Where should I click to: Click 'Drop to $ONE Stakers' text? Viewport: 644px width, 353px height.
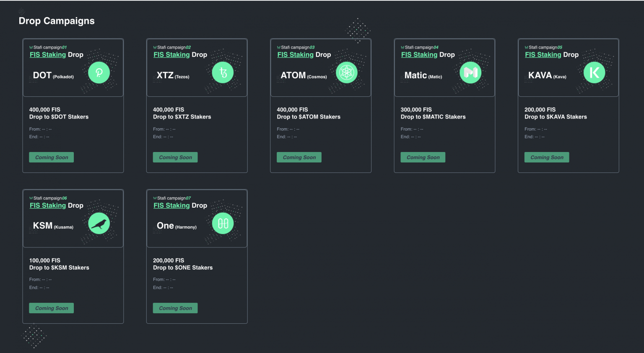[183, 268]
